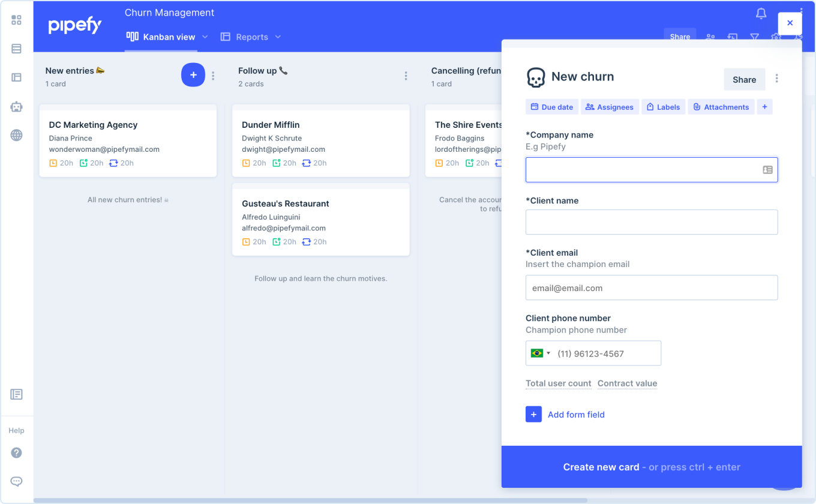The width and height of the screenshot is (816, 504).
Task: Open the Reports dropdown
Action: pos(251,37)
